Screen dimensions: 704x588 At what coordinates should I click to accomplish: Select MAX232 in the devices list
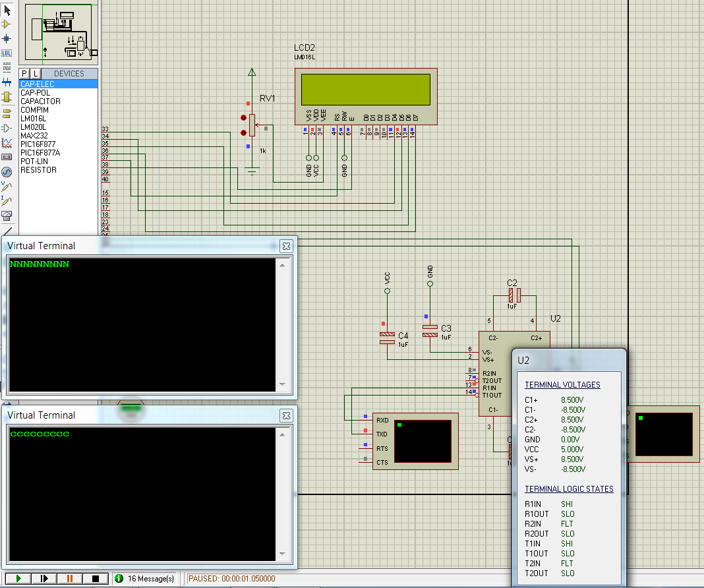(34, 136)
